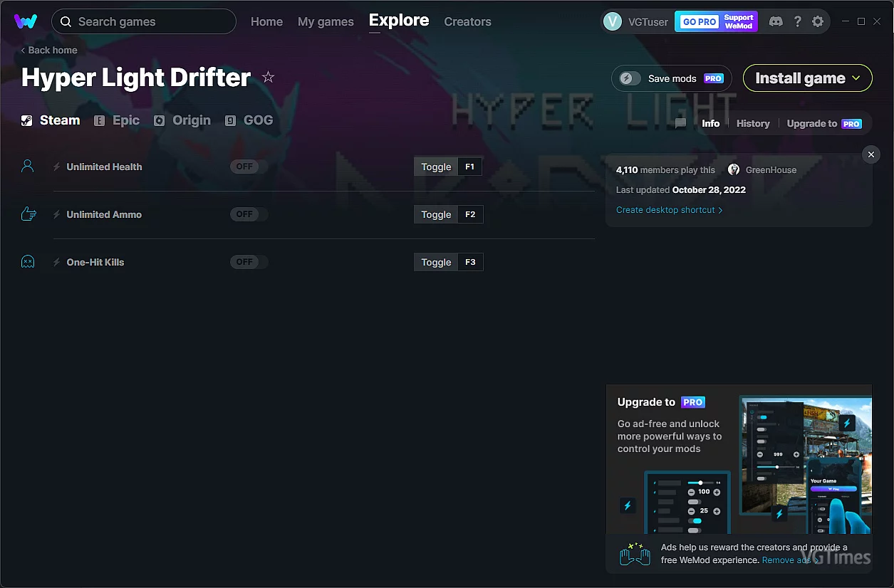The image size is (894, 588).
Task: Click the WeMod logo icon
Action: point(26,21)
